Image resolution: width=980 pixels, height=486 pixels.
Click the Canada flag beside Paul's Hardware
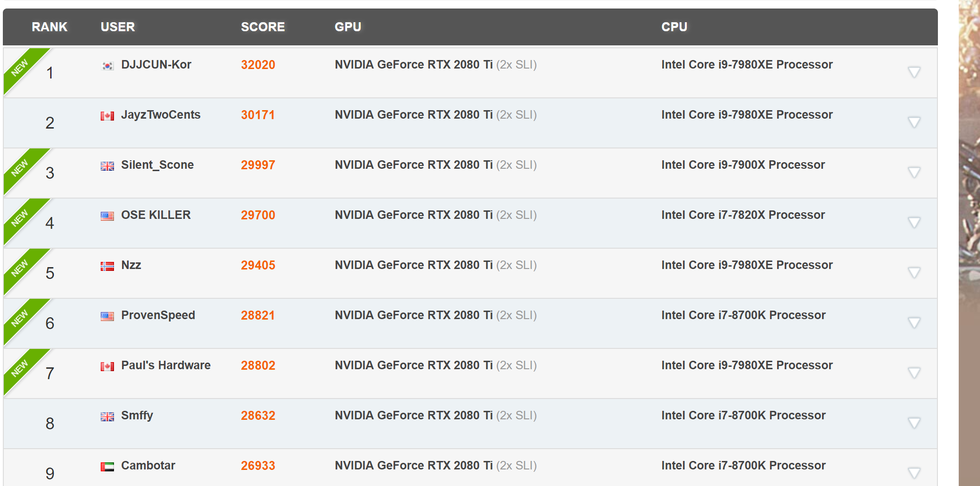tap(107, 366)
